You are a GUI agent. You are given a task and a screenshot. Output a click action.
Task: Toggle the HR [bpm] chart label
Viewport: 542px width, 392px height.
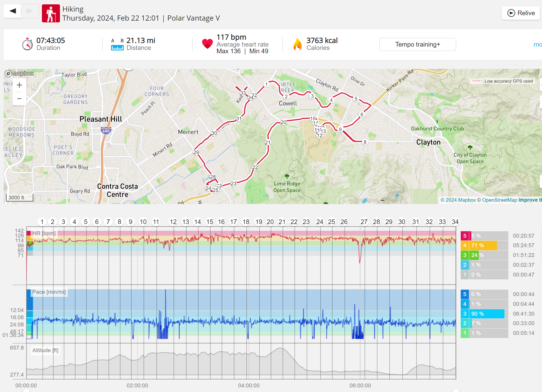44,233
